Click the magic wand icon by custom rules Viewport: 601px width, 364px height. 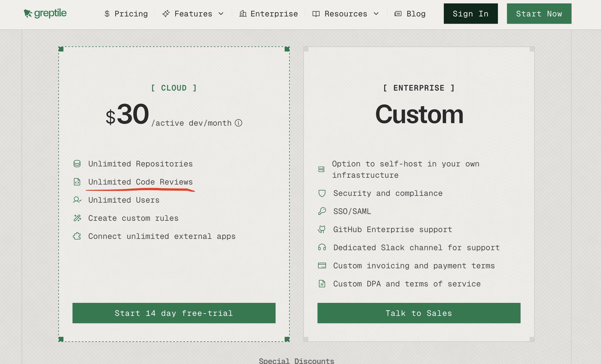[x=77, y=218]
